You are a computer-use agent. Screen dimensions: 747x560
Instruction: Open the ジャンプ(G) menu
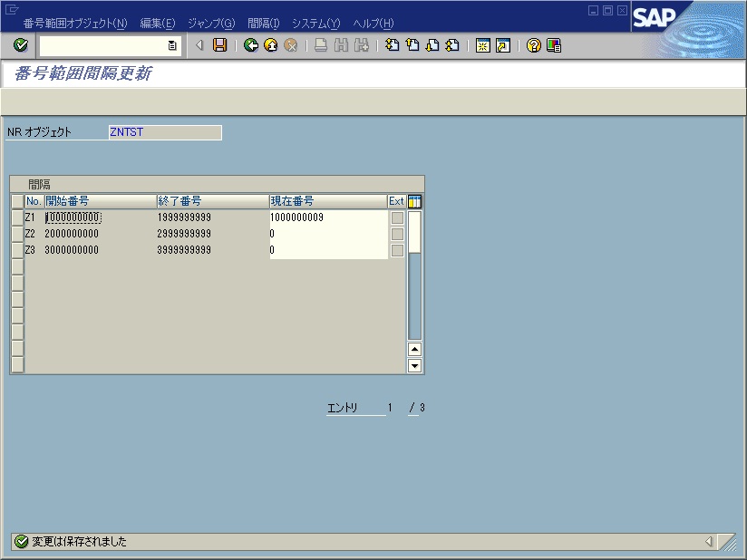[210, 23]
